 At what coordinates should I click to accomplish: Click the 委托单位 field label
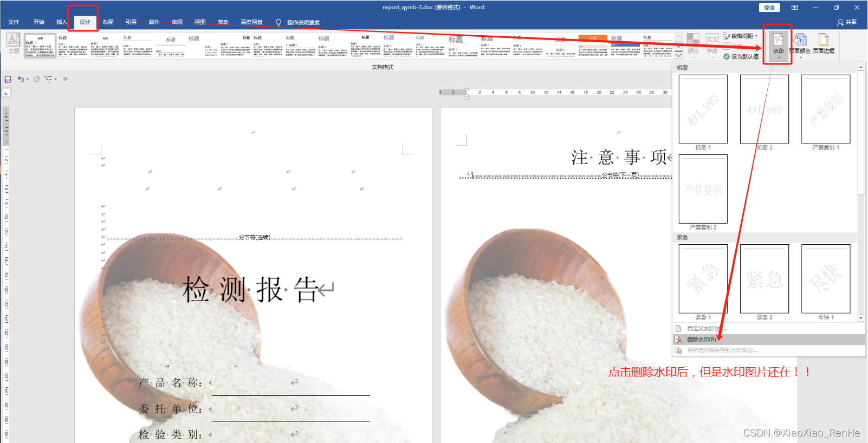[170, 409]
